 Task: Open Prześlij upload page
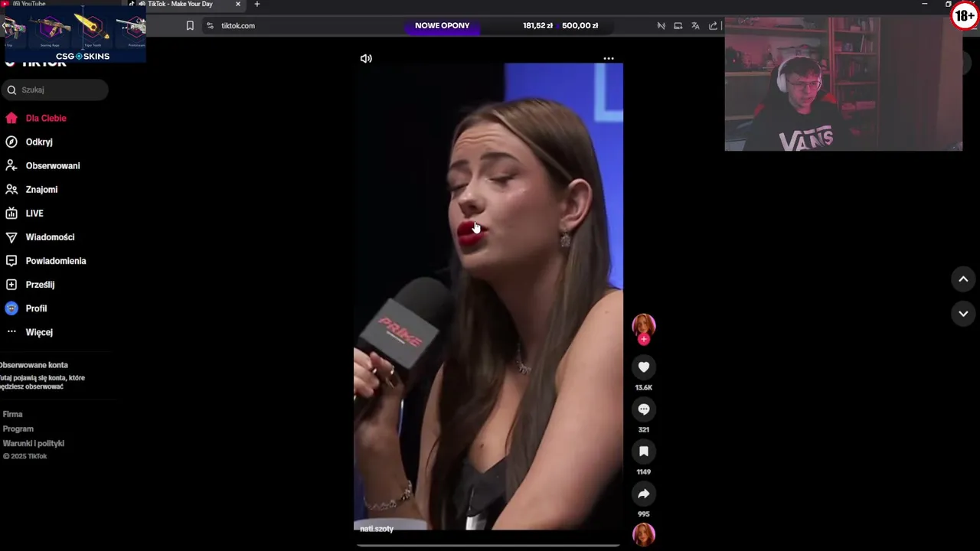click(40, 284)
